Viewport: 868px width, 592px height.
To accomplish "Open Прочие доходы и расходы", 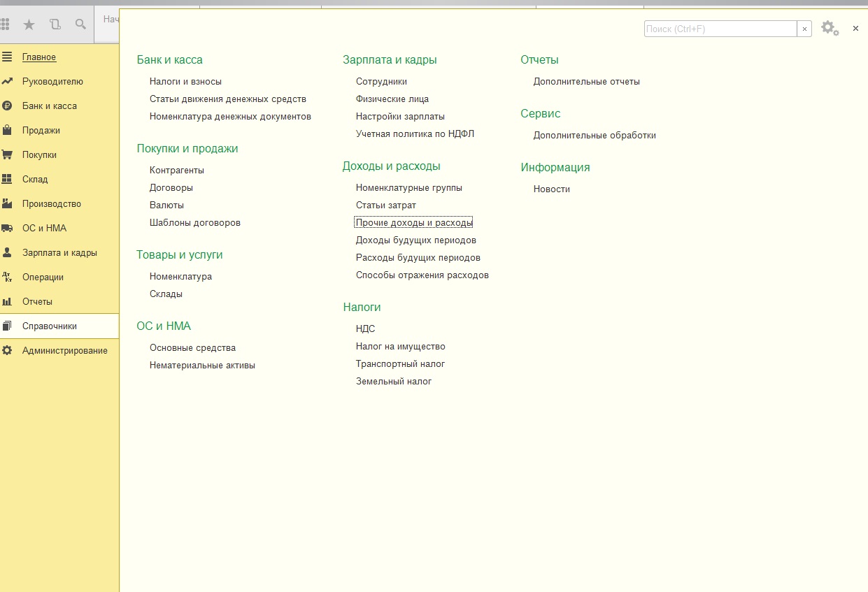I will tap(414, 223).
